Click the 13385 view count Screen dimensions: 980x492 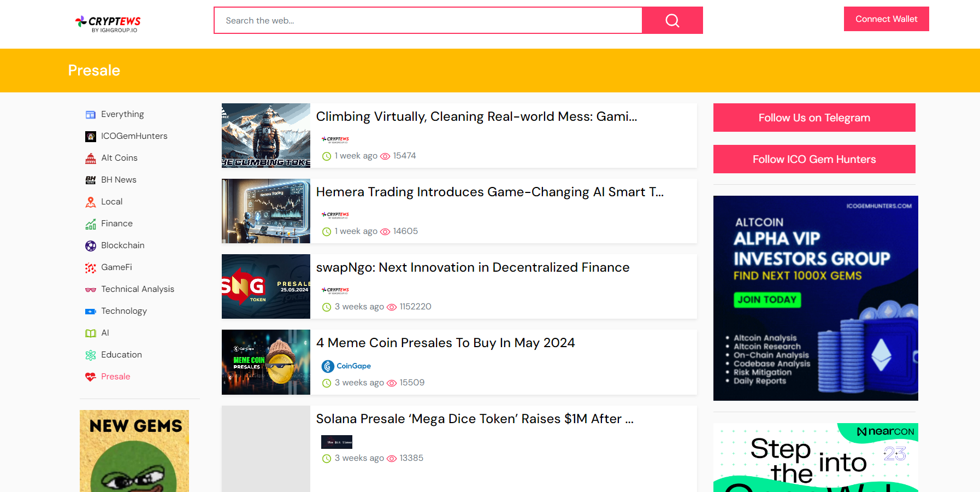(411, 458)
